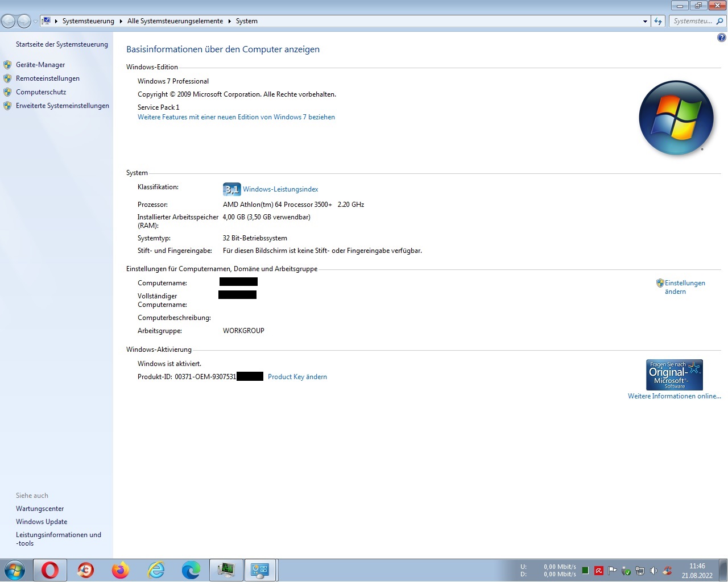728x582 pixels.
Task: Launch Opera from the taskbar
Action: (x=50, y=570)
